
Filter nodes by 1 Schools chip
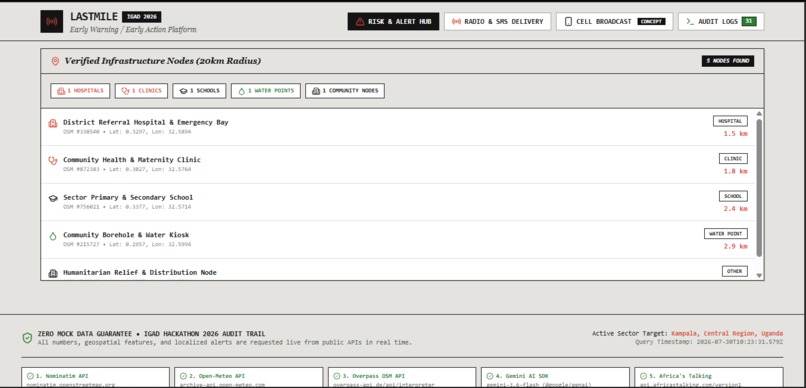coord(199,91)
